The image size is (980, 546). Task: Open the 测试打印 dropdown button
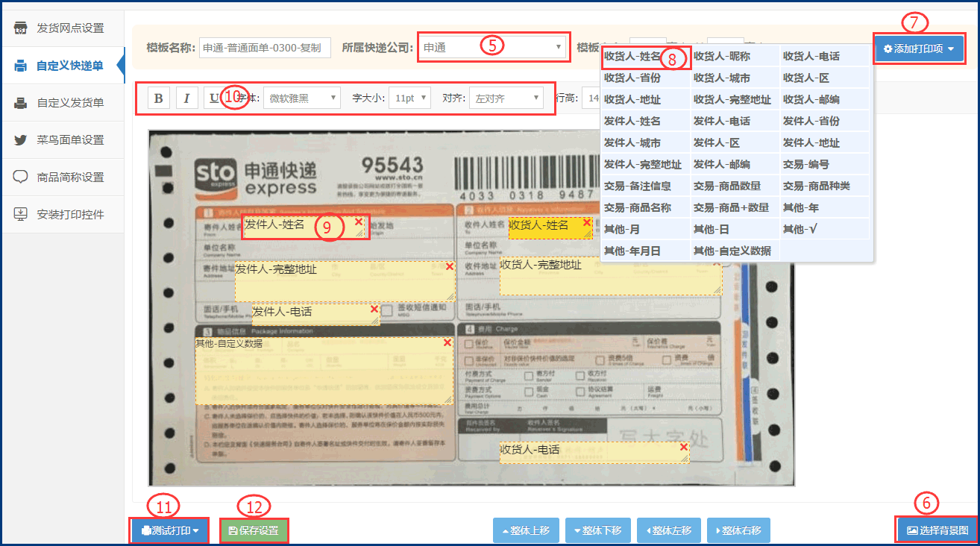(x=169, y=531)
